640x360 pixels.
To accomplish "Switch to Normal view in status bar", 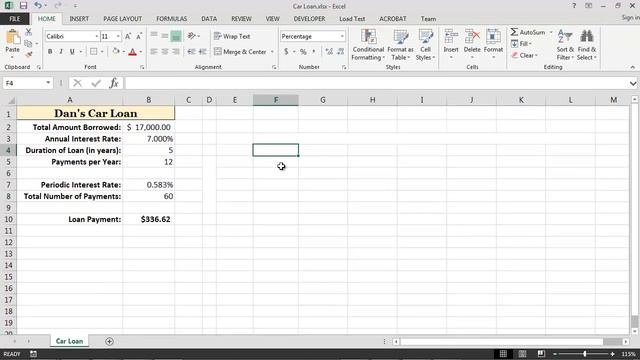I will (x=503, y=354).
